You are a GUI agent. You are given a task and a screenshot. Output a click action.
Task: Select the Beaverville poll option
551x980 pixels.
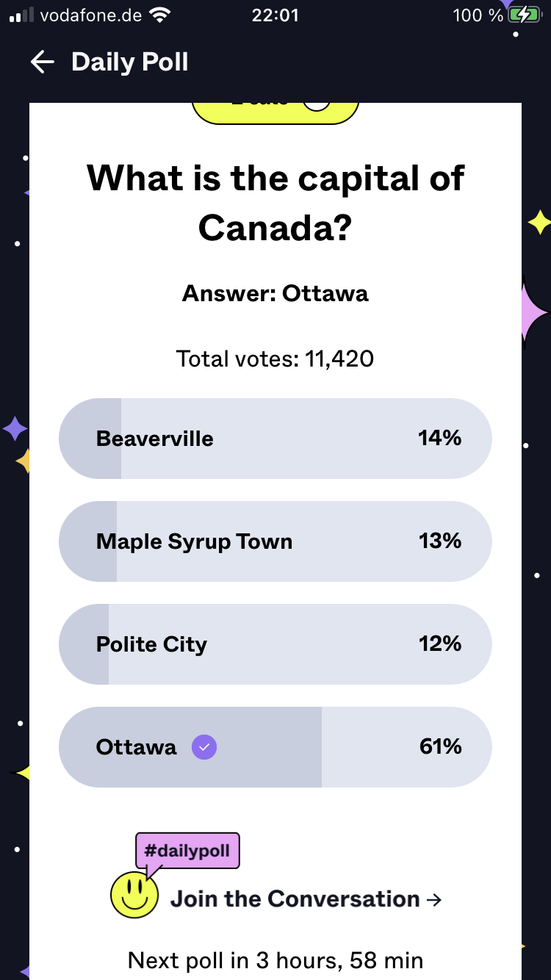[275, 439]
